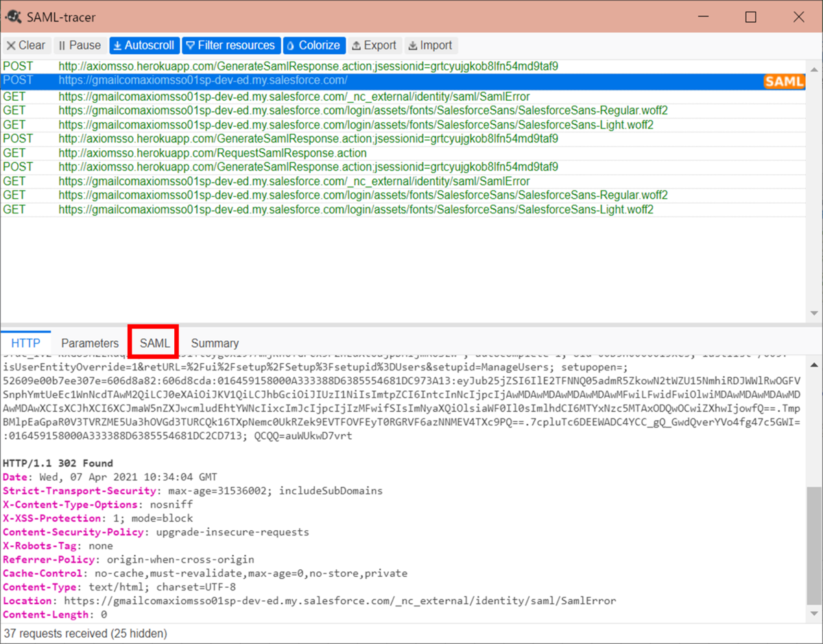Viewport: 823px width, 644px height.
Task: Select the highlighted POST salesforce.com request row
Action: [403, 81]
